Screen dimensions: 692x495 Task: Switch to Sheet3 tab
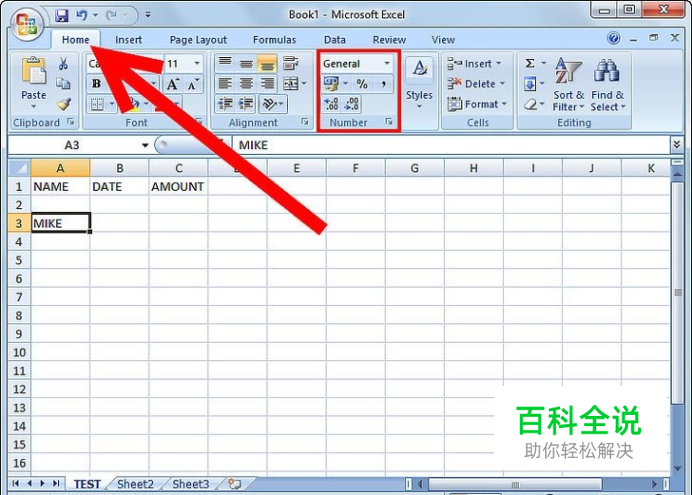coord(191,484)
